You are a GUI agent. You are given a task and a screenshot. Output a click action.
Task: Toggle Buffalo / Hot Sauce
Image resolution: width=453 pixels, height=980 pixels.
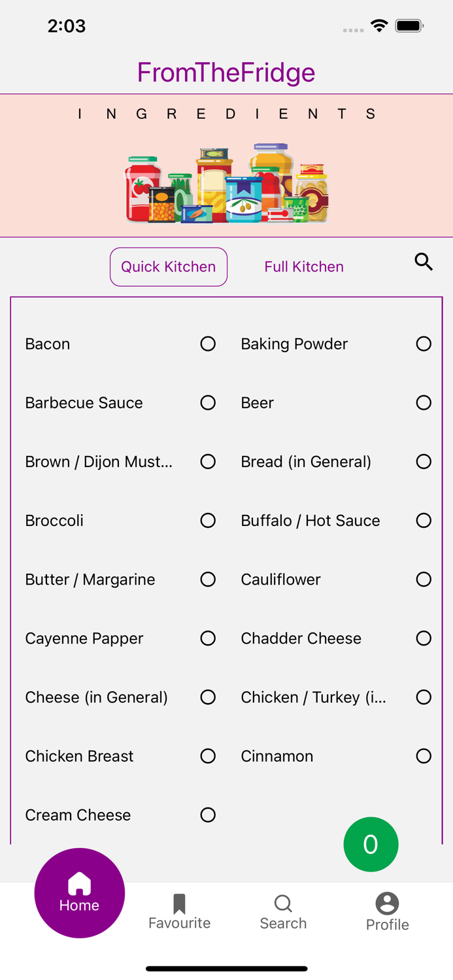point(424,521)
